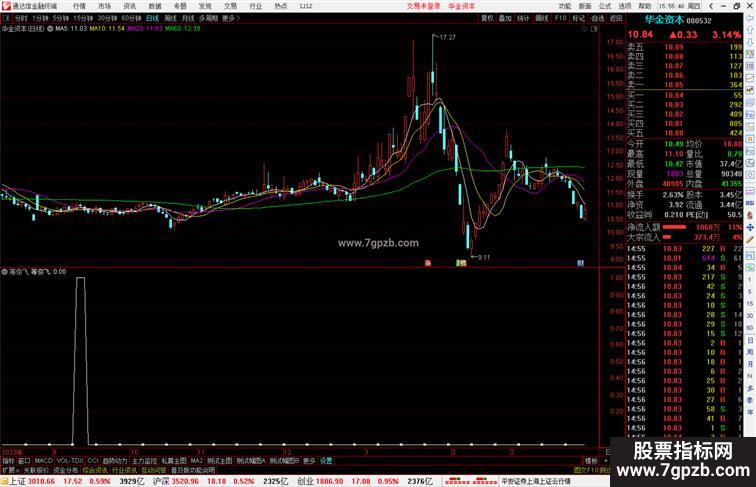Image resolution: width=756 pixels, height=487 pixels.
Task: Click the 模板 template button at bottom right
Action: coord(590,461)
